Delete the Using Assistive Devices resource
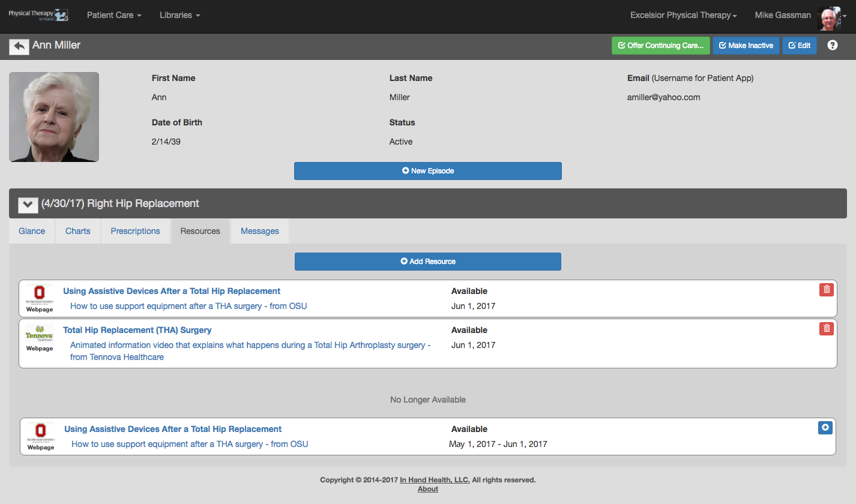 pyautogui.click(x=827, y=290)
